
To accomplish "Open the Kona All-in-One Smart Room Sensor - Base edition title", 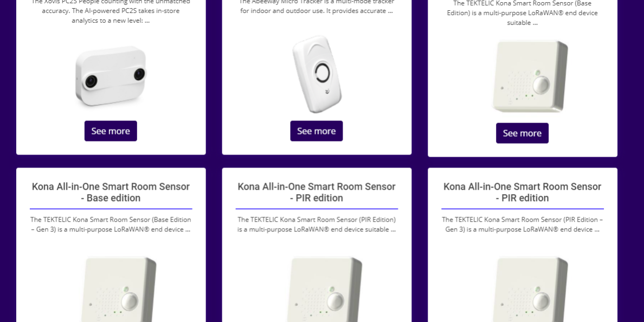I will click(x=111, y=192).
